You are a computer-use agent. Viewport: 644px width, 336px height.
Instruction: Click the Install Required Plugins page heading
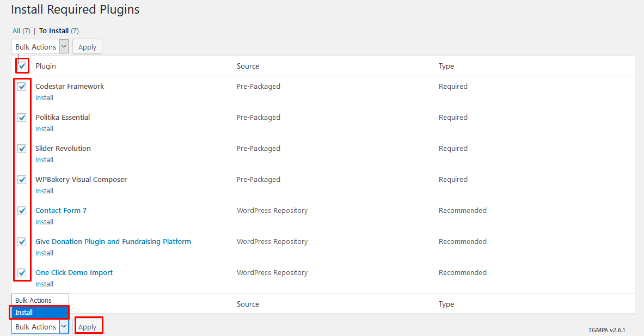pyautogui.click(x=75, y=9)
